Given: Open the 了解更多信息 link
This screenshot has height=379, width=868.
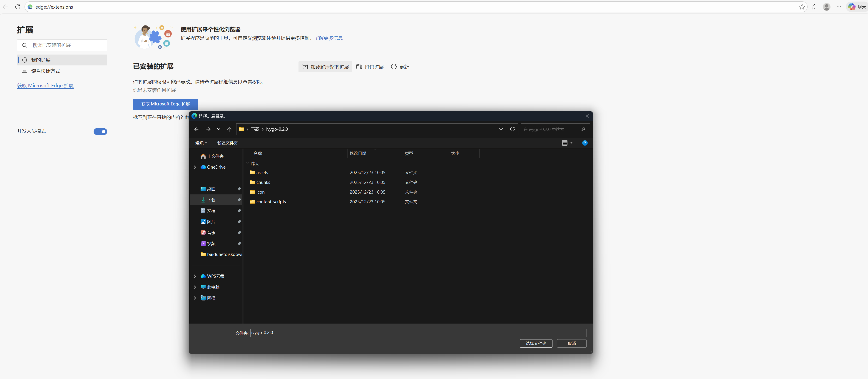Looking at the screenshot, I should click(x=328, y=38).
